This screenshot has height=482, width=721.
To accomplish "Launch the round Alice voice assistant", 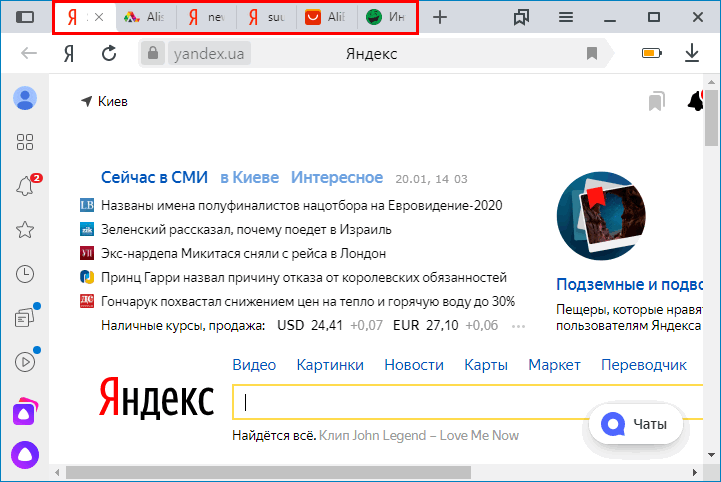I will pyautogui.click(x=25, y=455).
